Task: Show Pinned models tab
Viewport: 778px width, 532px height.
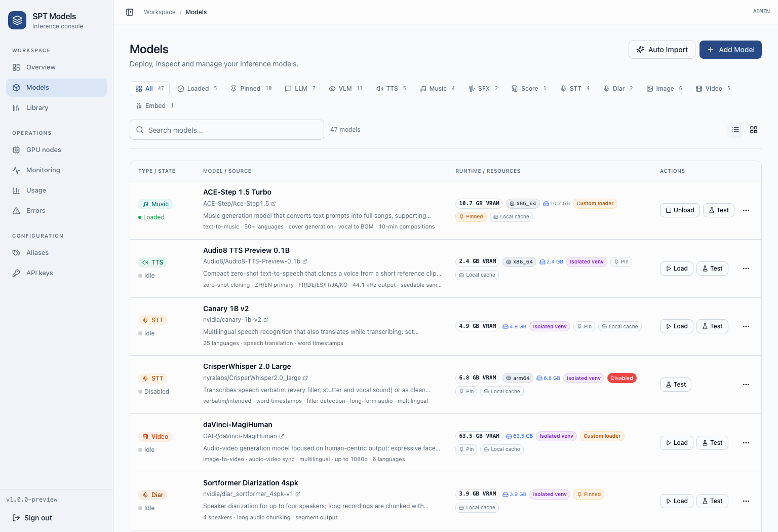Action: [x=251, y=89]
